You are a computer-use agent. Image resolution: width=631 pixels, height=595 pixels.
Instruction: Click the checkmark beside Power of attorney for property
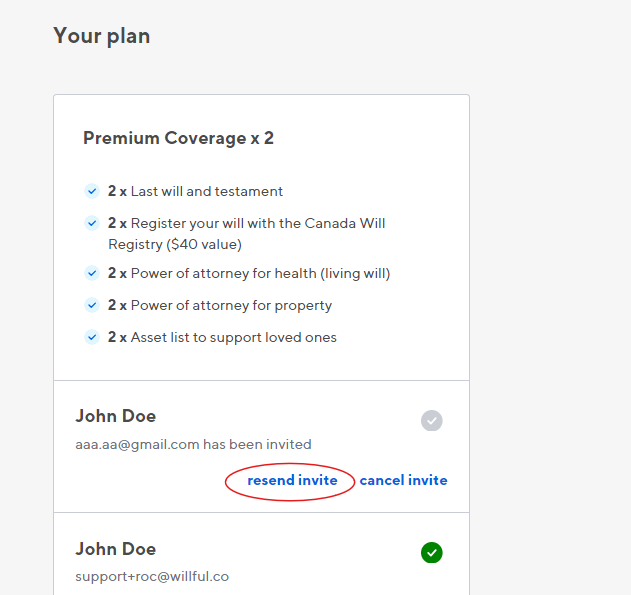point(92,305)
